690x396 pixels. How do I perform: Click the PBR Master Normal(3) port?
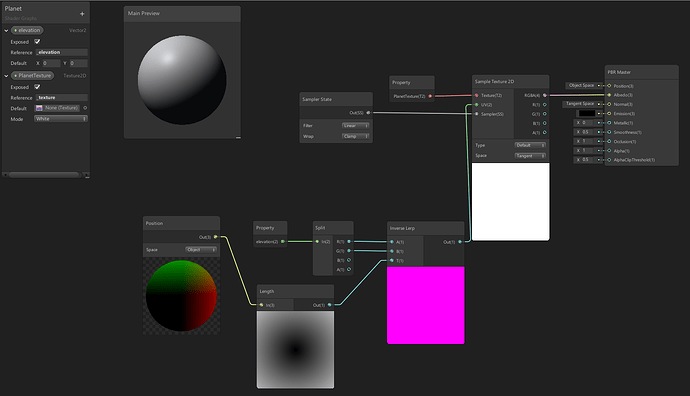[609, 104]
